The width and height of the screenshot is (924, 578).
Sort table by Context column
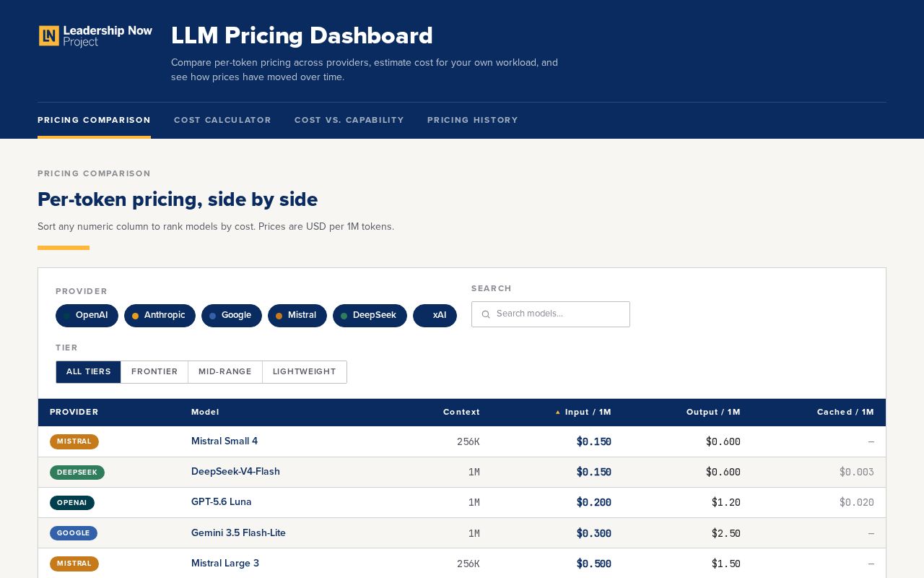pyautogui.click(x=461, y=413)
